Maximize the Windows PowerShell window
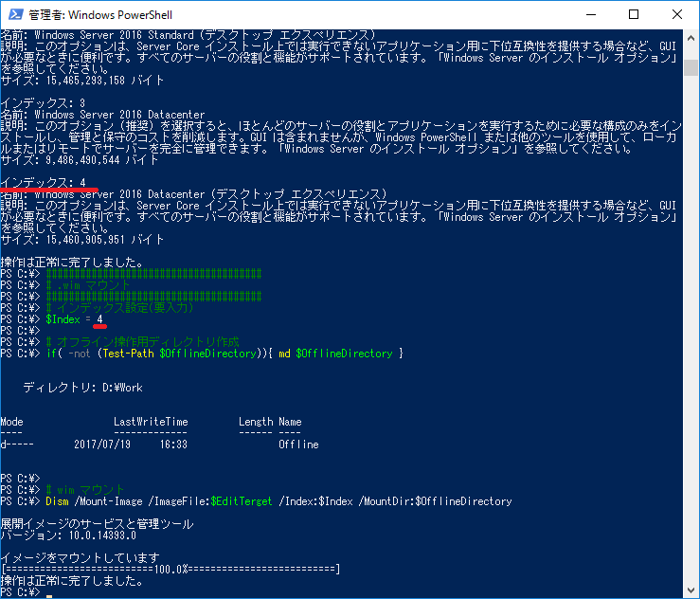The height and width of the screenshot is (599, 700). tap(634, 15)
